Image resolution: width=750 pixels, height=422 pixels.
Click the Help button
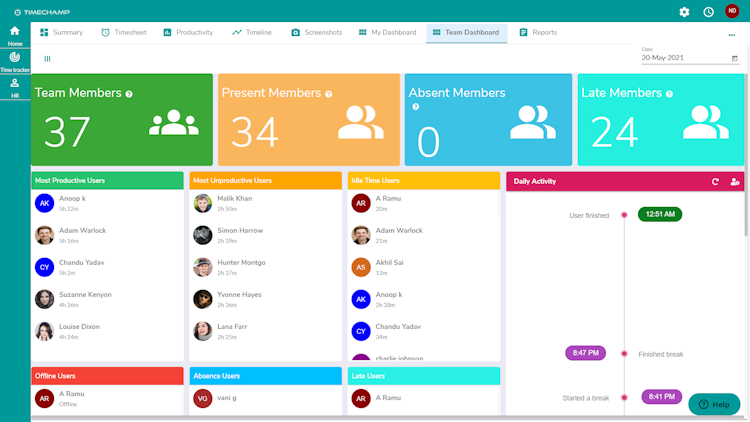tap(714, 404)
